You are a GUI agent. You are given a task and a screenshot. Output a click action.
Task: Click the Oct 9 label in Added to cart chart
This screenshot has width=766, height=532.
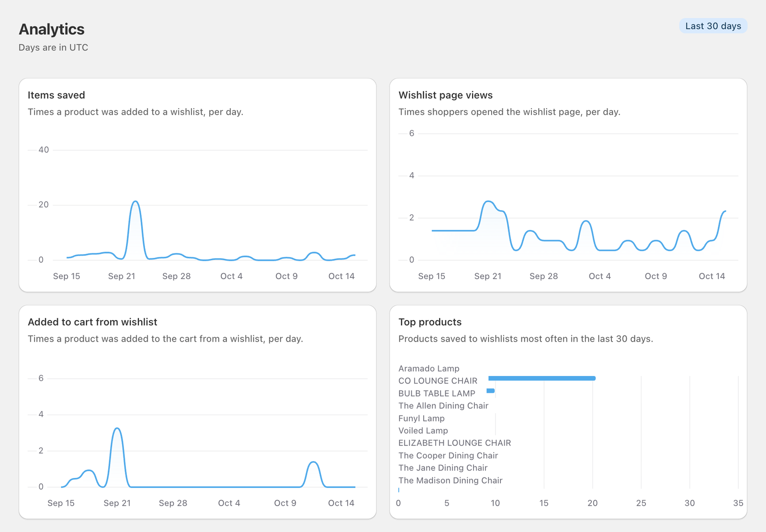click(285, 503)
